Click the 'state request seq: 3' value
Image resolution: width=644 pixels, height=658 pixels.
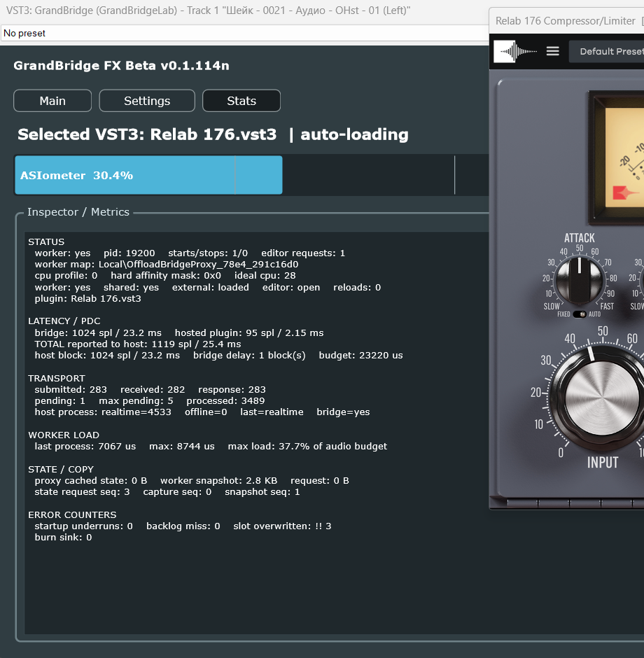tap(82, 492)
